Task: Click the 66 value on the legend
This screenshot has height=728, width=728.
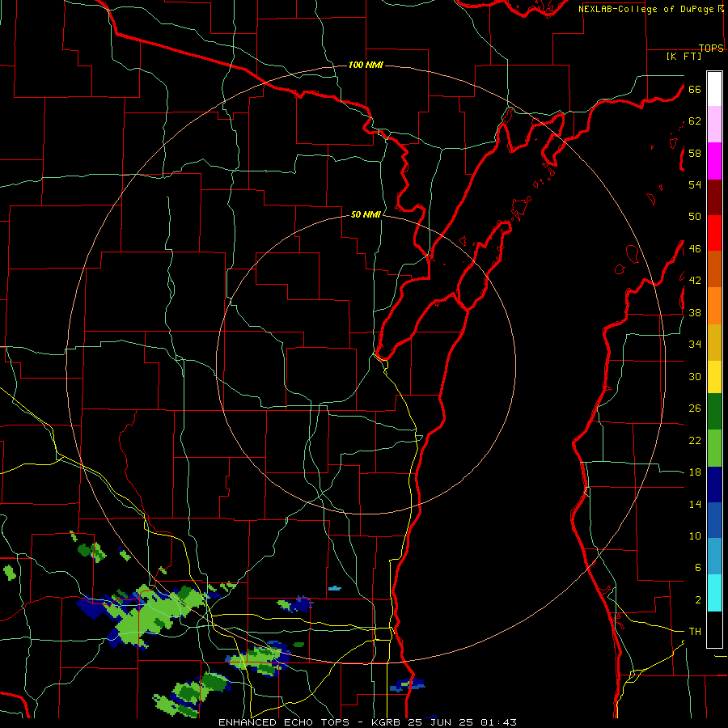Action: [695, 89]
